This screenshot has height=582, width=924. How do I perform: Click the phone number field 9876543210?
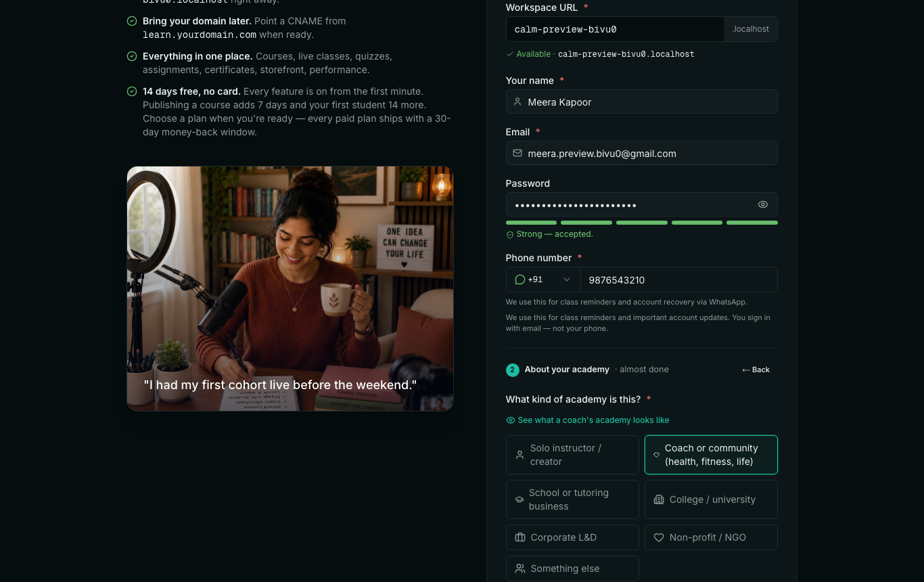(678, 279)
